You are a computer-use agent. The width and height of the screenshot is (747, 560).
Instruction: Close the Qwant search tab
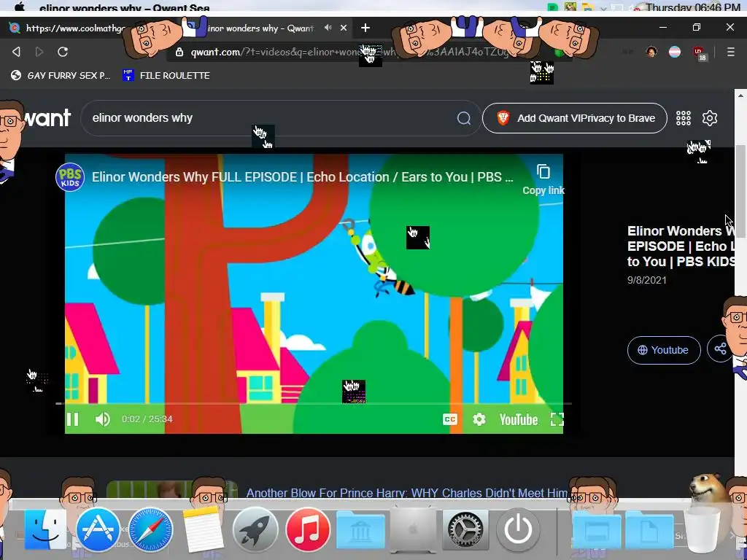(x=344, y=28)
